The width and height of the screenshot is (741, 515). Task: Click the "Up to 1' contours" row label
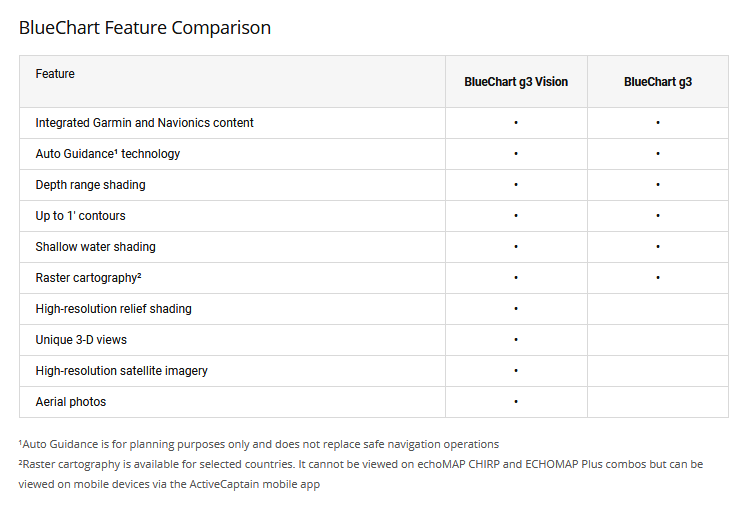81,216
